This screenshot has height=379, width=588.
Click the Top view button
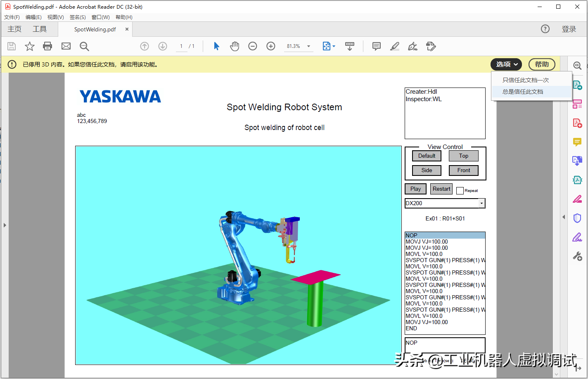pyautogui.click(x=463, y=156)
